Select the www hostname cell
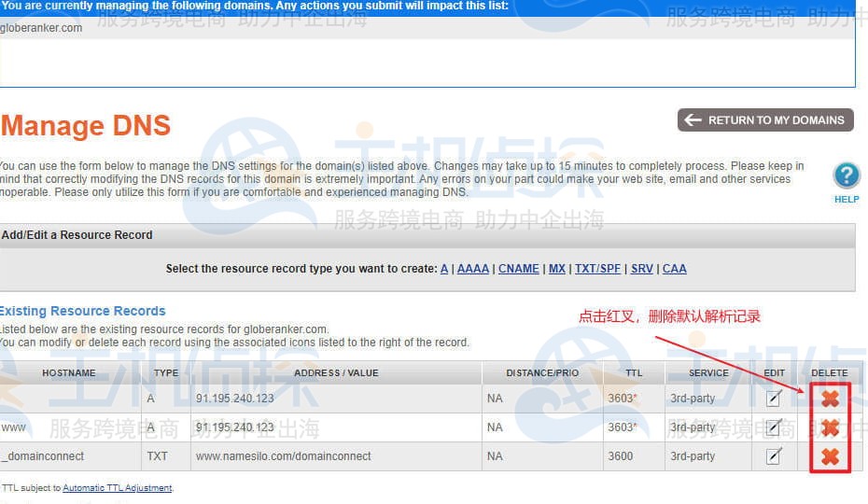 click(70, 427)
